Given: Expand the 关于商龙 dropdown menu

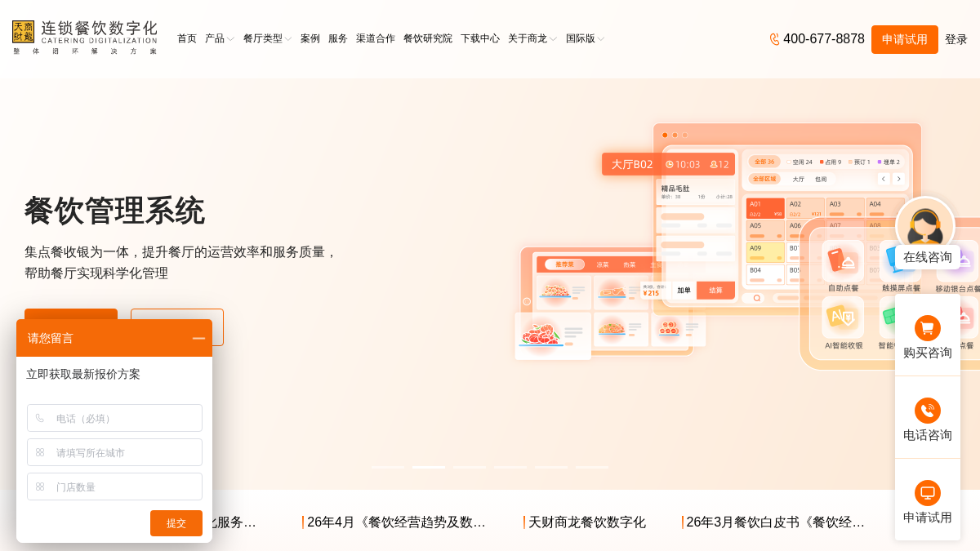Looking at the screenshot, I should click(x=532, y=38).
